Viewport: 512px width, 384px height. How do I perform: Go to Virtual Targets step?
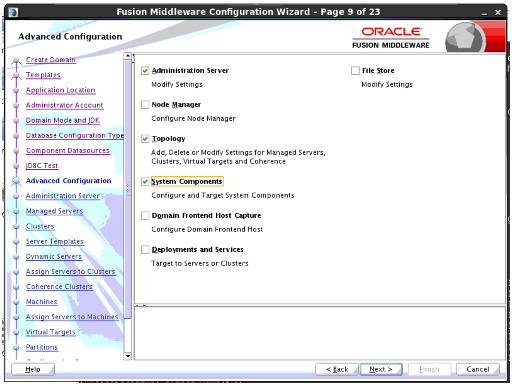(x=50, y=332)
